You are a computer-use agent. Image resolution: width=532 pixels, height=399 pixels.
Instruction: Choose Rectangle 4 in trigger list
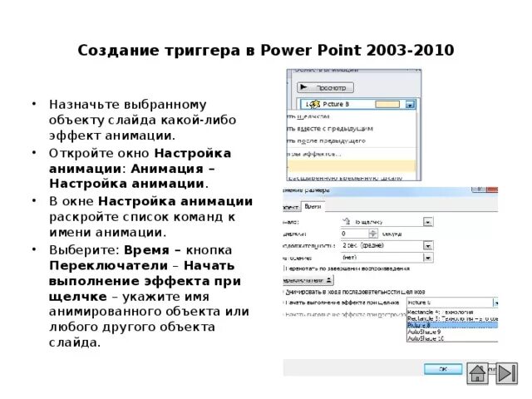(x=452, y=313)
